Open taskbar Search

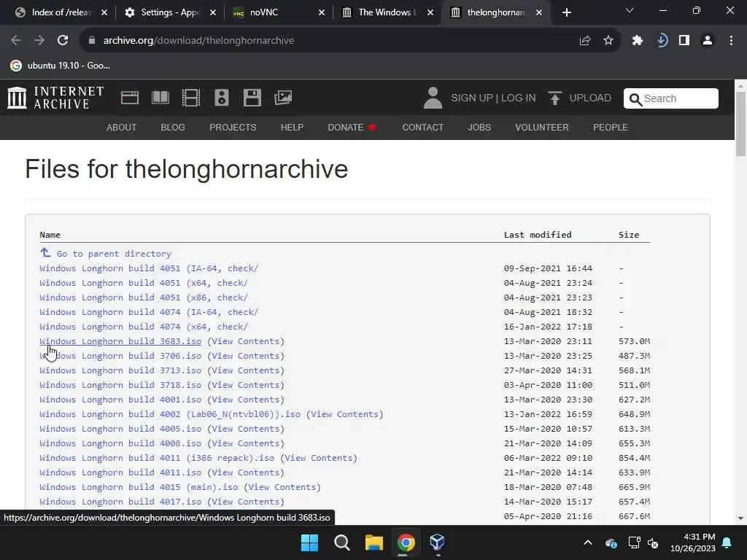342,542
